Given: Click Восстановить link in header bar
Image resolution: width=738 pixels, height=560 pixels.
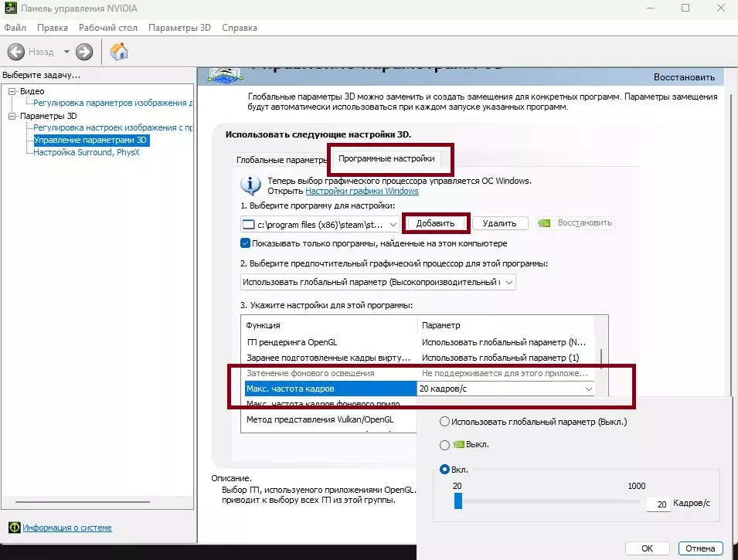Looking at the screenshot, I should tap(684, 77).
